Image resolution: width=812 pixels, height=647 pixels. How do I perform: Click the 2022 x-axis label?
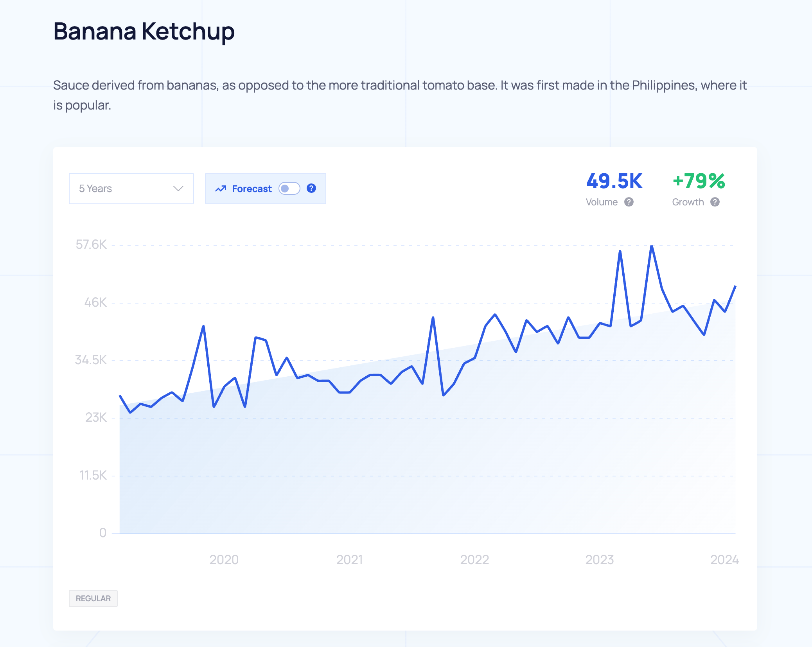pyautogui.click(x=474, y=560)
